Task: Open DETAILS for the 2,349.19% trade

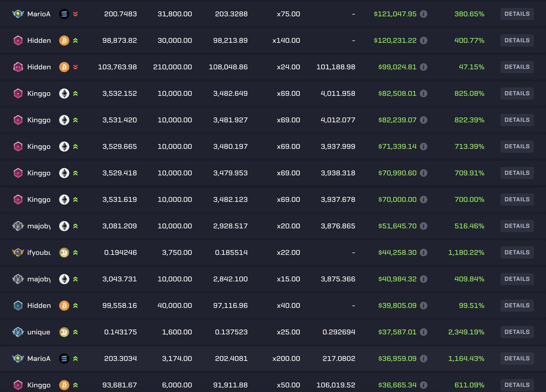Action: 517,332
